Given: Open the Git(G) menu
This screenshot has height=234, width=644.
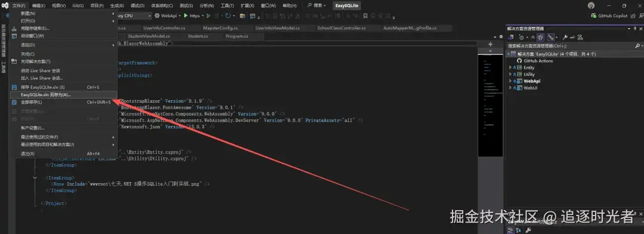Looking at the screenshot, I should [78, 6].
